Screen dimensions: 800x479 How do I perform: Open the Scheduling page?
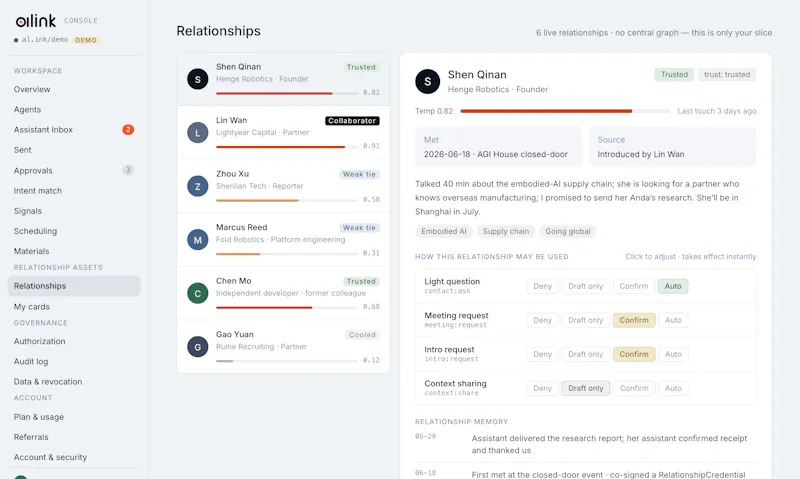tap(35, 231)
